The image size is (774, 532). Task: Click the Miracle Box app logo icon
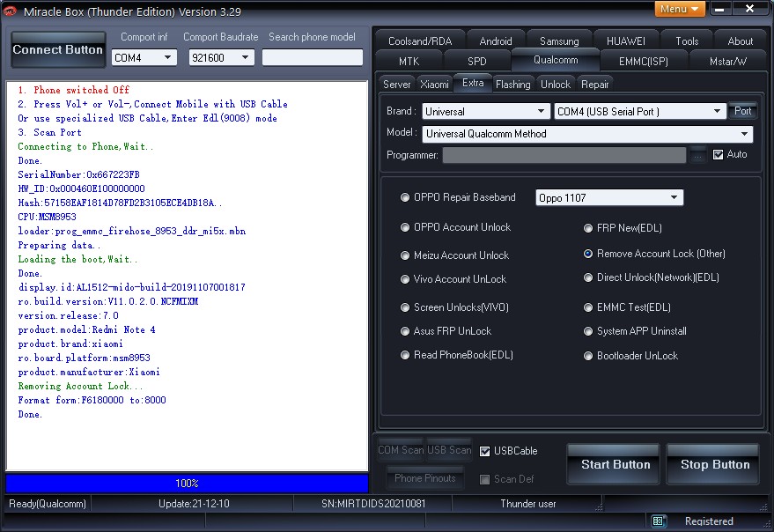point(10,11)
